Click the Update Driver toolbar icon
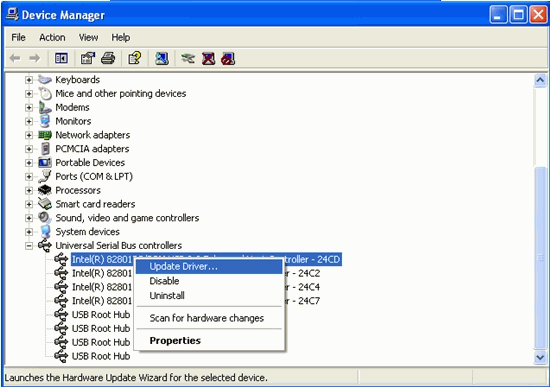550x387 pixels. click(x=188, y=58)
